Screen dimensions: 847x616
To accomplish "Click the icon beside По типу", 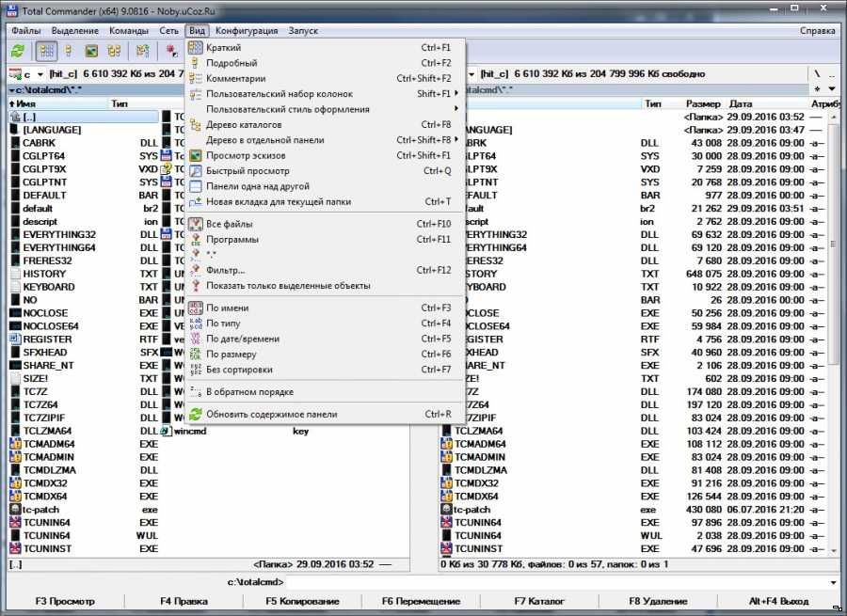I will pos(196,324).
